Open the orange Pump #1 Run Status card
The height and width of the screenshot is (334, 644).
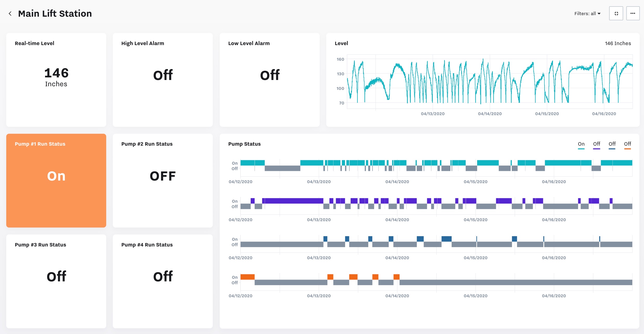[56, 181]
